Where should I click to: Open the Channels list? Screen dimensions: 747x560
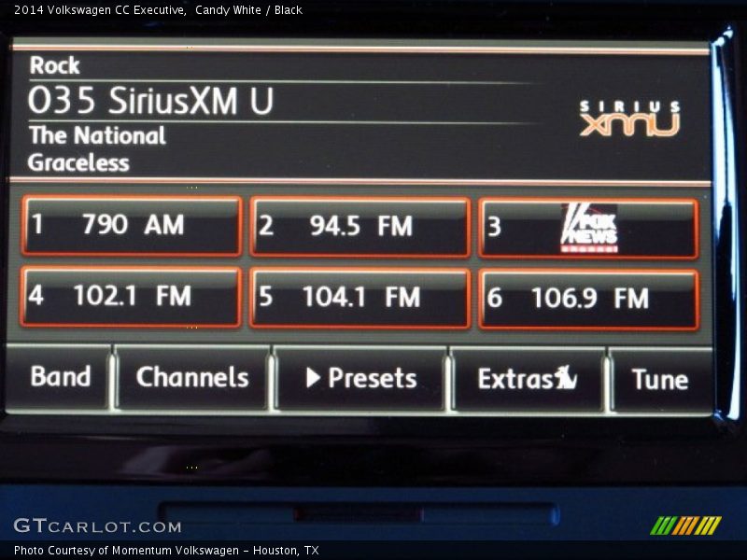point(192,378)
